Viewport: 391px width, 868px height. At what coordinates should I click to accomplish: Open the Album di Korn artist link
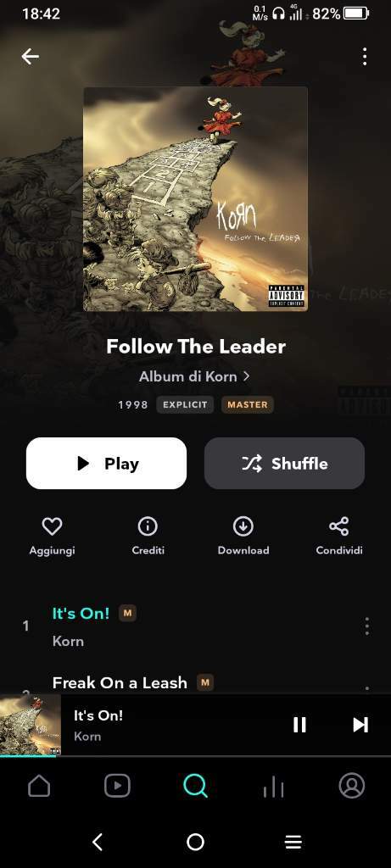tap(194, 376)
